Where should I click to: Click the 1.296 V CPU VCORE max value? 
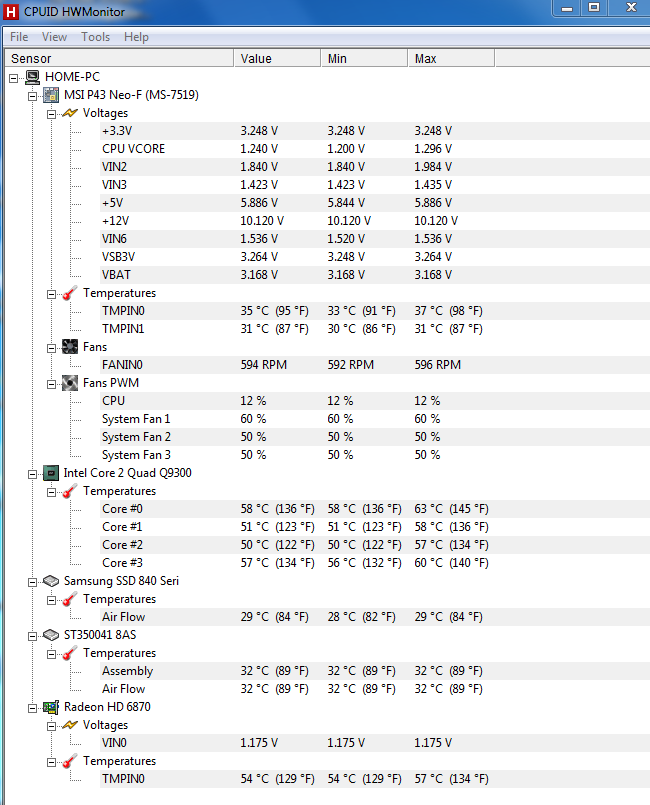(433, 149)
